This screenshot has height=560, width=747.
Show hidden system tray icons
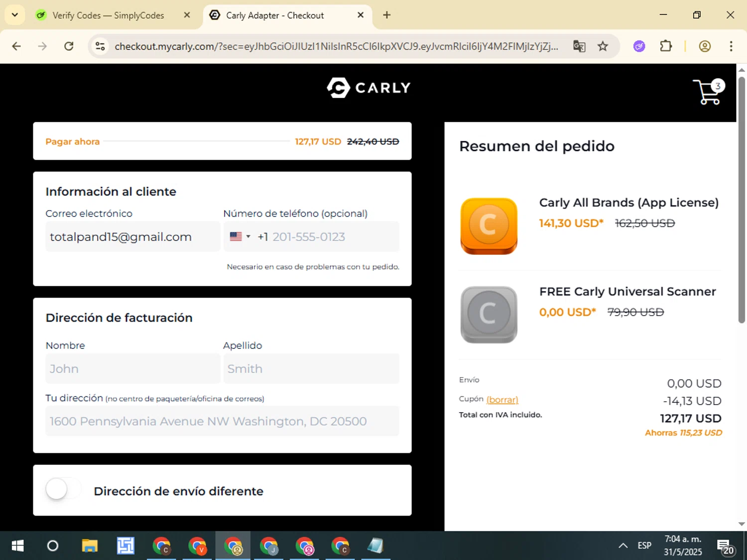pyautogui.click(x=623, y=546)
